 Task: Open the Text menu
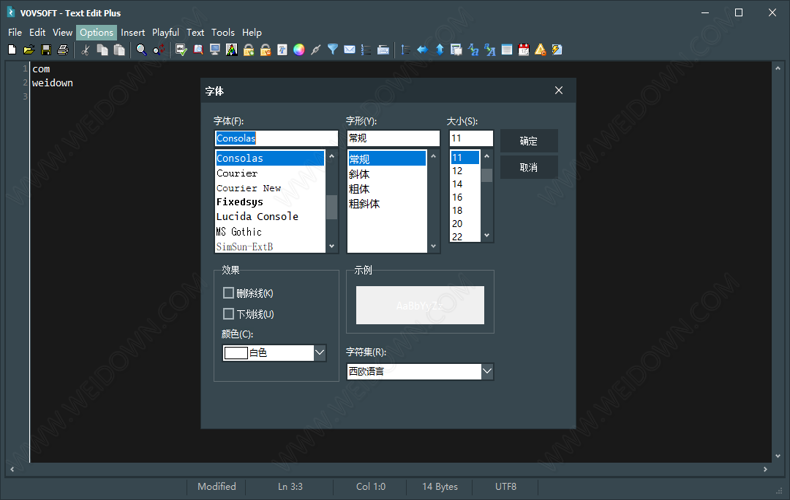pos(195,32)
